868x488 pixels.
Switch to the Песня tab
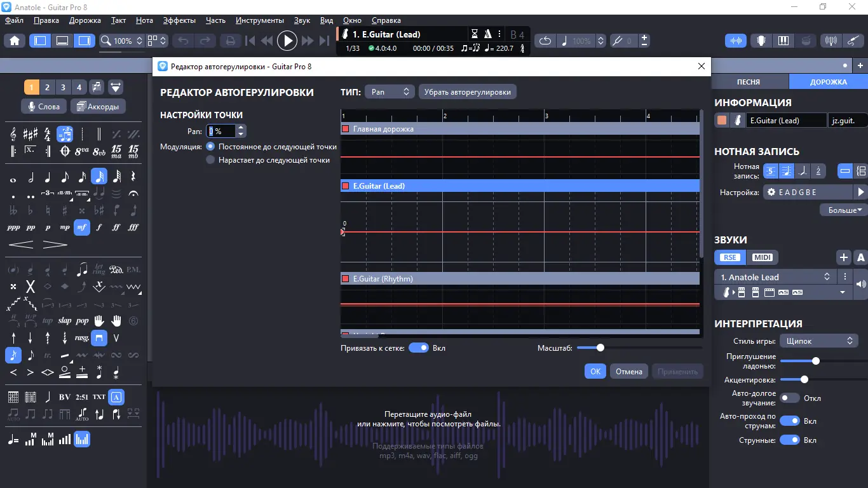pos(749,82)
